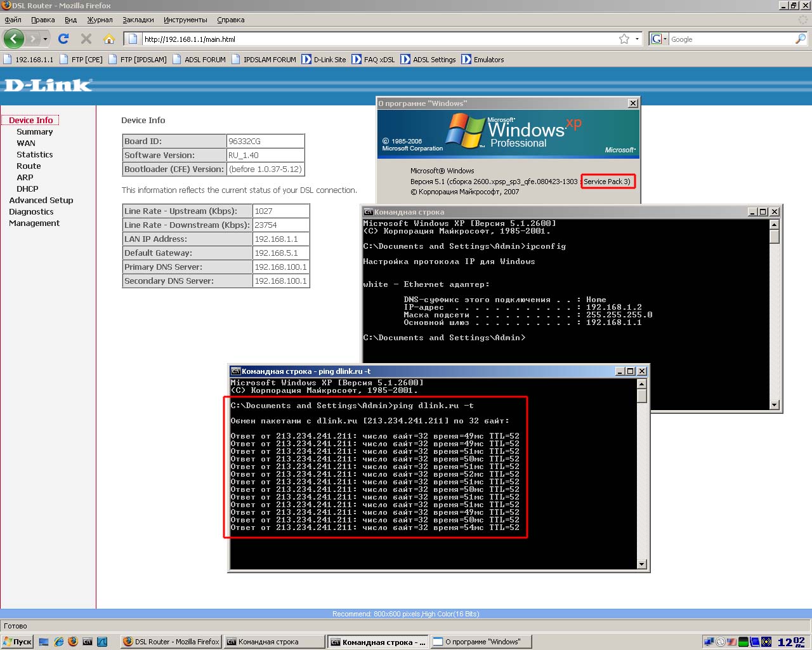This screenshot has height=650, width=812.
Task: Click the URL address field
Action: coord(374,39)
